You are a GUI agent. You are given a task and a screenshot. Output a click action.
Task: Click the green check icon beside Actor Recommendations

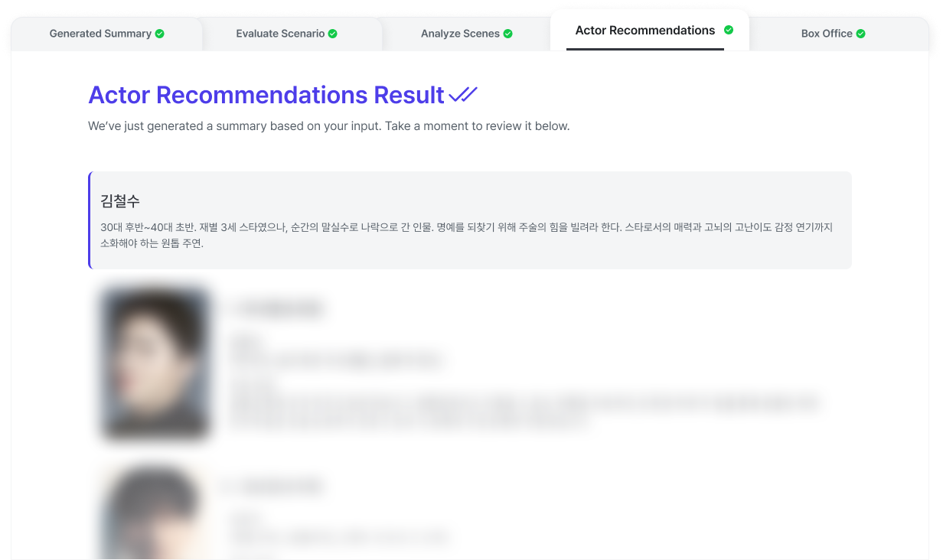(x=729, y=31)
